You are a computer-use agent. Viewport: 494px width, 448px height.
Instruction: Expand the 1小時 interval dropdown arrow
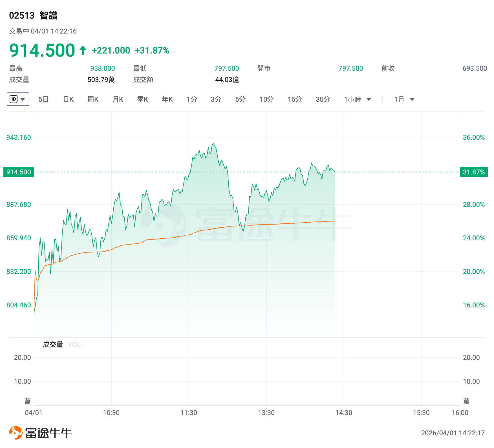click(369, 99)
